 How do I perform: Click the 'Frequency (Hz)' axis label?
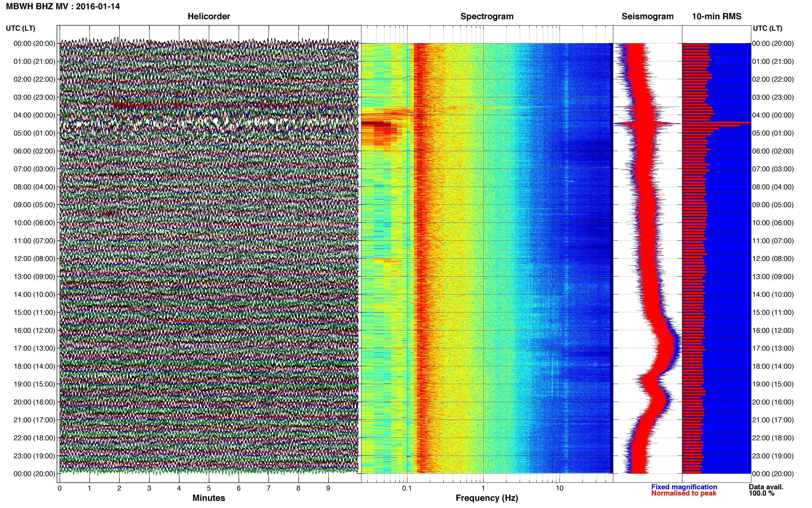(x=487, y=498)
